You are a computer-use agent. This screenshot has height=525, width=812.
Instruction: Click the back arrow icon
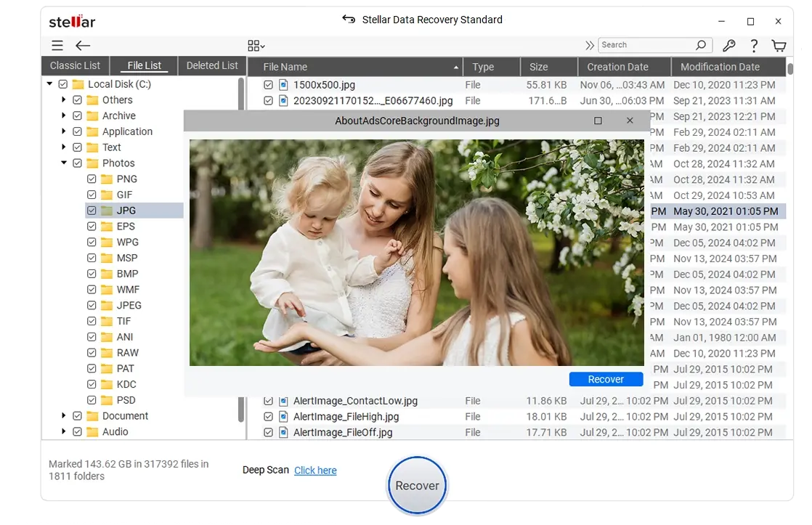tap(82, 46)
